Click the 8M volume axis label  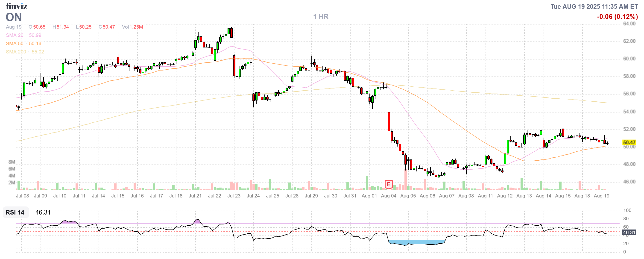[12, 162]
